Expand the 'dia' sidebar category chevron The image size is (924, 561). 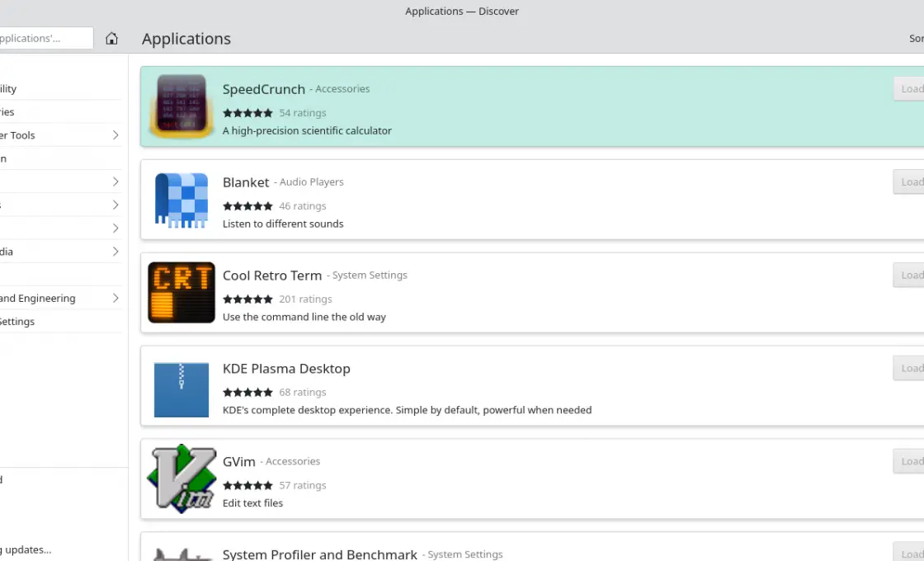(115, 251)
